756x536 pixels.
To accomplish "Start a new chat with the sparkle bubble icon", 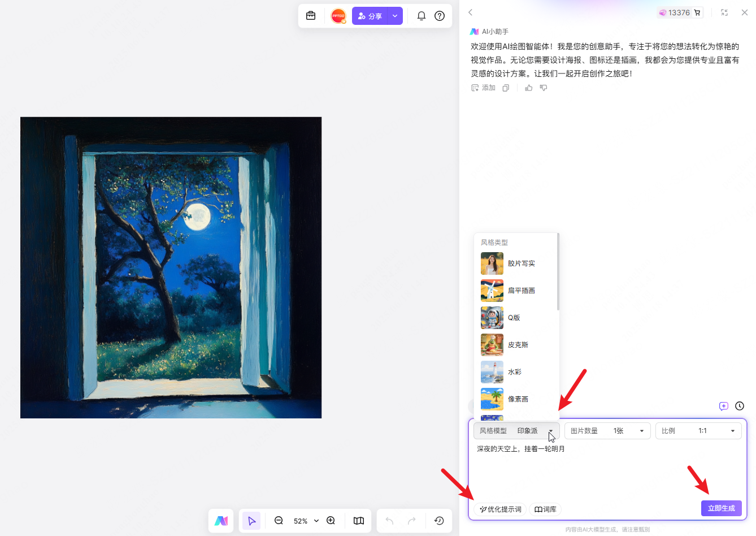I will click(x=724, y=406).
